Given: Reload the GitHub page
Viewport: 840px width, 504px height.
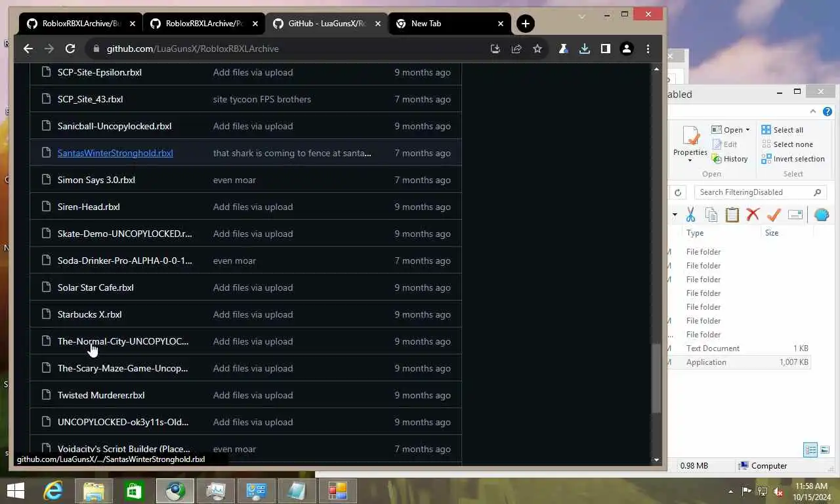Looking at the screenshot, I should click(x=70, y=49).
